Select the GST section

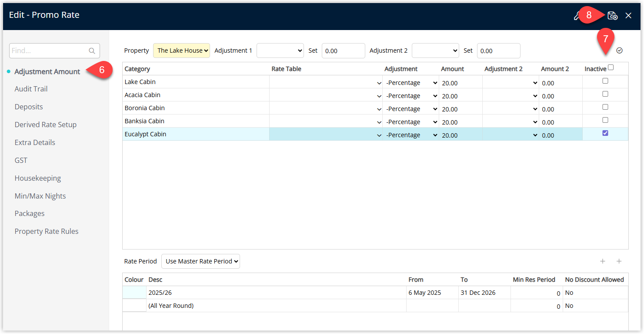(x=21, y=160)
